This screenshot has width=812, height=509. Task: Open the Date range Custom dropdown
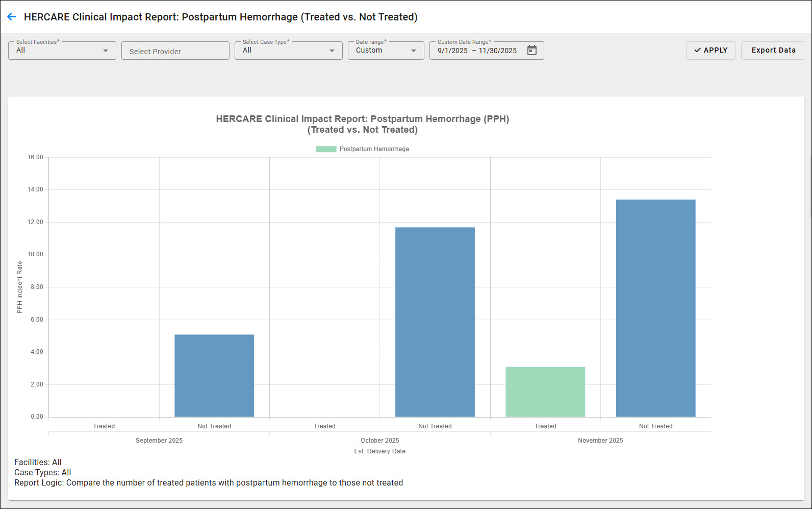(386, 51)
